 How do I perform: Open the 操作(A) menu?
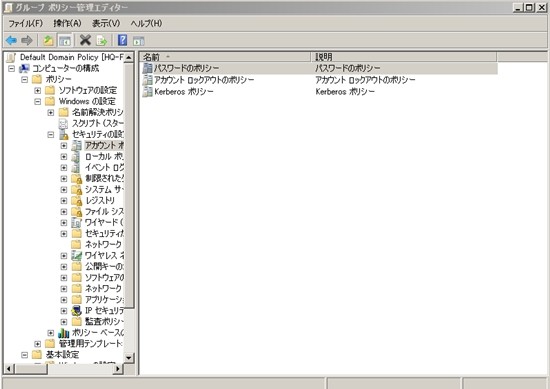point(67,24)
